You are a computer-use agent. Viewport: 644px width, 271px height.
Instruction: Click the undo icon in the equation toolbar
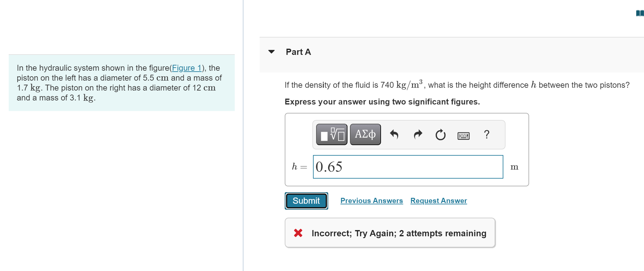pyautogui.click(x=394, y=134)
